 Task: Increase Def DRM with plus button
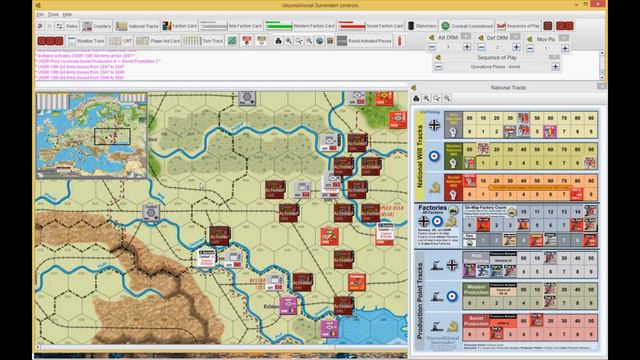click(x=516, y=47)
